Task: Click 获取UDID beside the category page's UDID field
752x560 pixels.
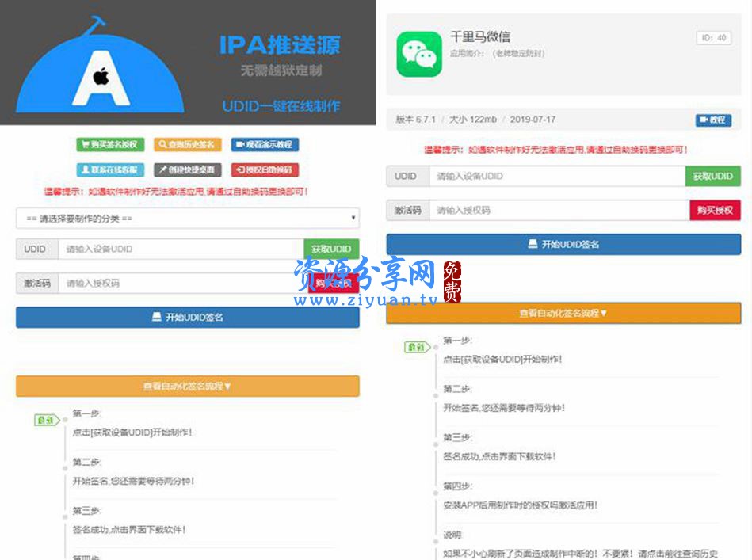Action: tap(331, 250)
